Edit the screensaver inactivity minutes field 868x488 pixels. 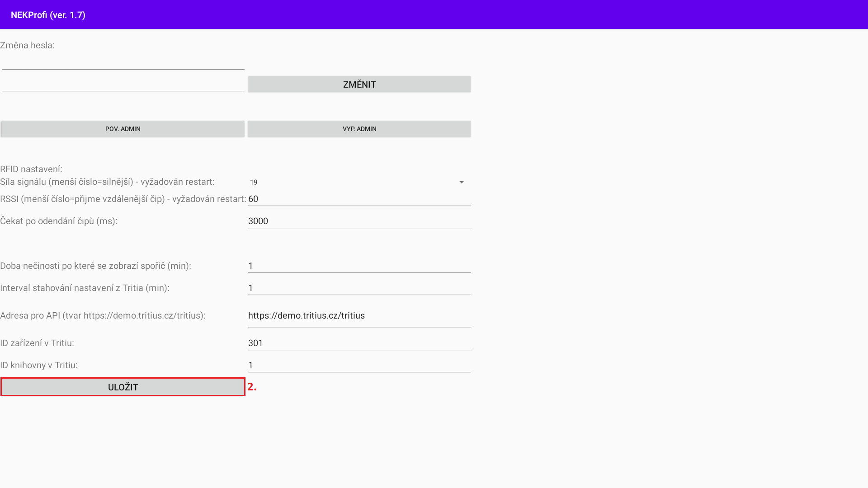359,266
